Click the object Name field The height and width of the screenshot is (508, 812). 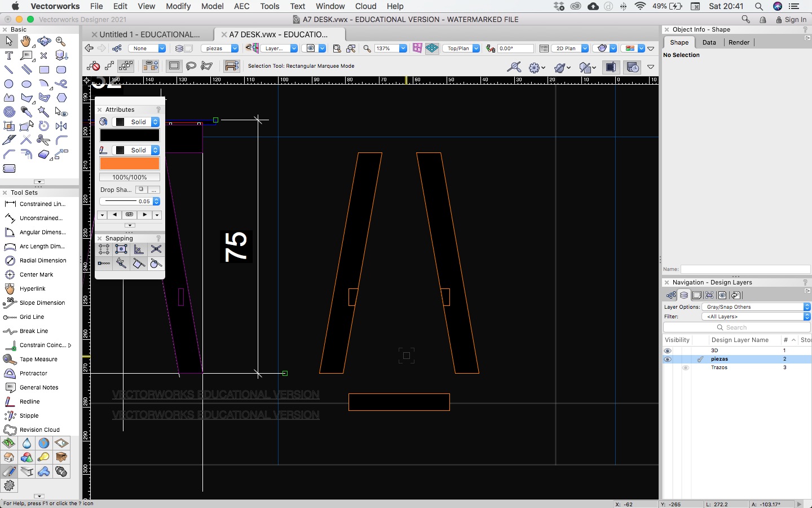[x=745, y=269]
